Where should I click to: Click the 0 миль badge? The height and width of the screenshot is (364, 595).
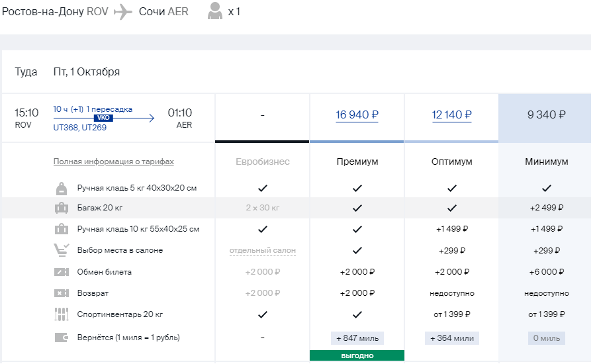click(x=547, y=338)
